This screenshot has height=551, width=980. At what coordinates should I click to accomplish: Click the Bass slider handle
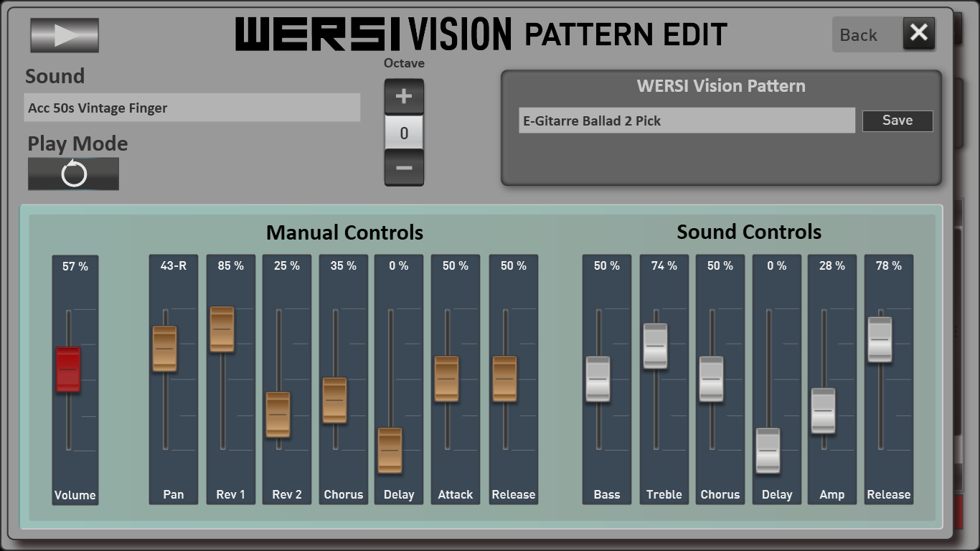click(598, 379)
